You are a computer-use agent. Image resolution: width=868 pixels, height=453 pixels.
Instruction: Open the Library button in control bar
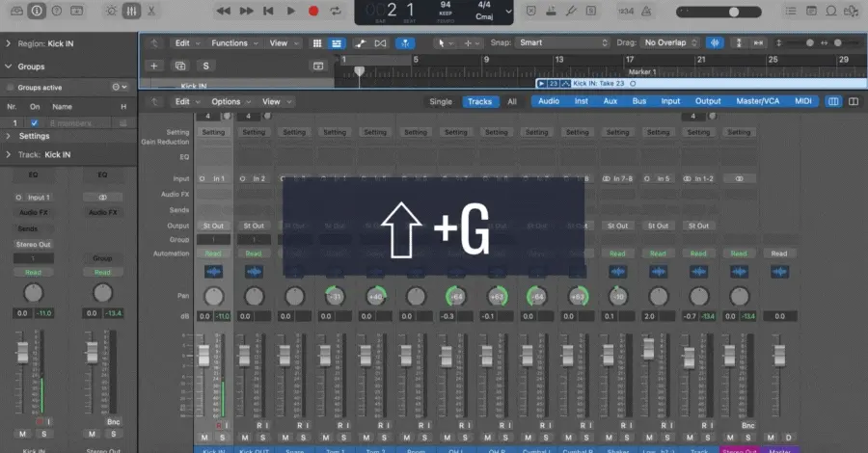pyautogui.click(x=16, y=11)
